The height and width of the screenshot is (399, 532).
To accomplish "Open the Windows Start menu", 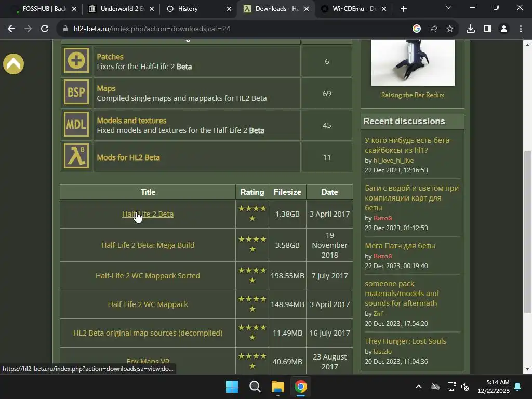I will (232, 387).
